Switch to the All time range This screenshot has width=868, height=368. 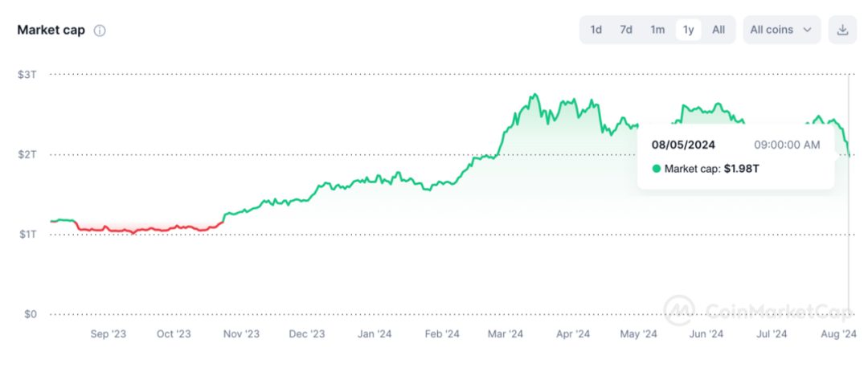coord(719,30)
